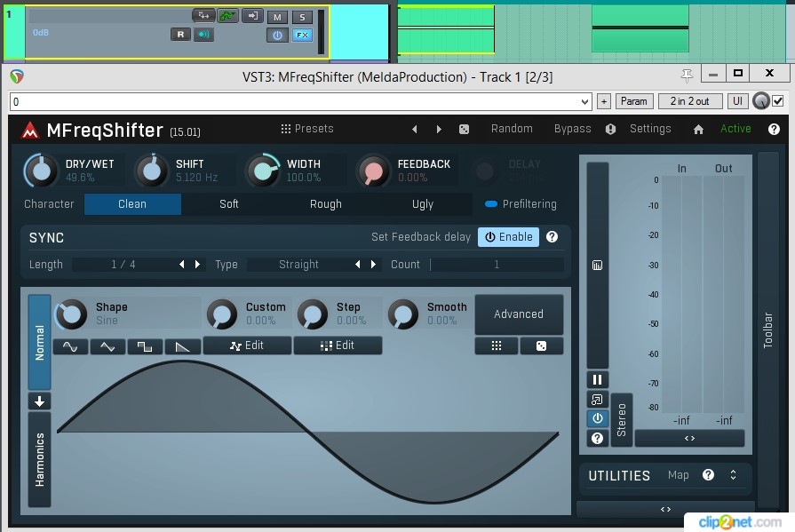Click the FEEDBACK knob

pos(373,171)
